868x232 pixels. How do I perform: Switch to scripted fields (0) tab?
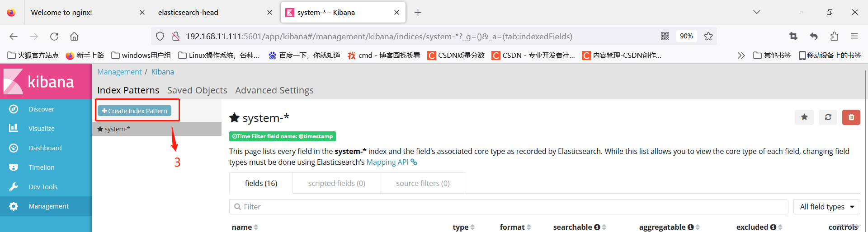click(337, 183)
